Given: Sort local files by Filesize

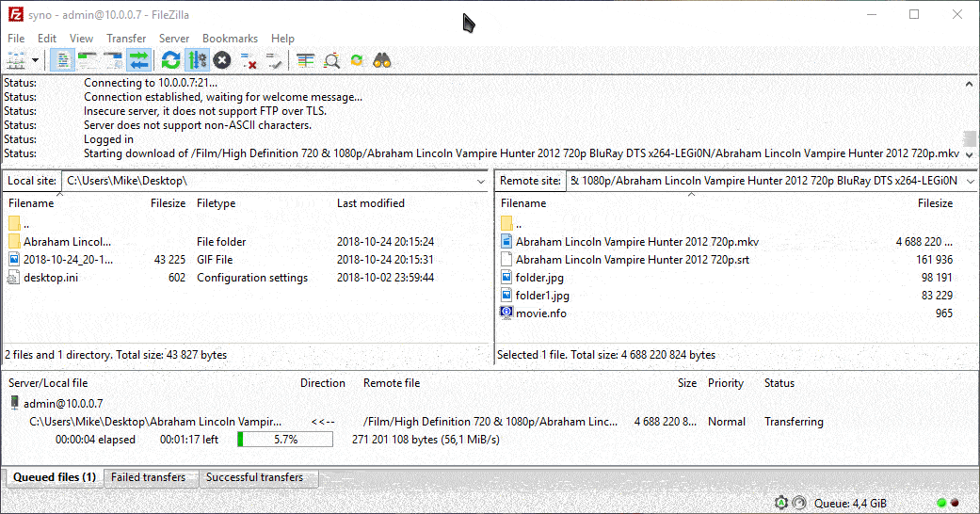Looking at the screenshot, I should (x=169, y=203).
